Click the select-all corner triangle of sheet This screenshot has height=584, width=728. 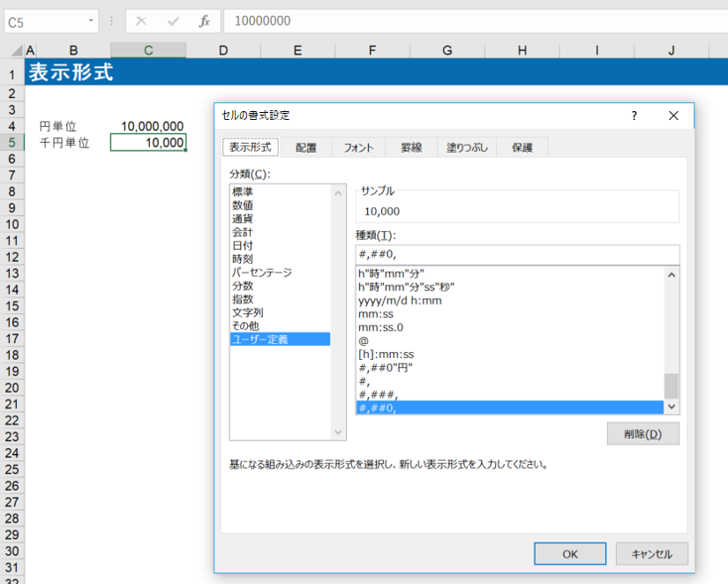tap(12, 50)
